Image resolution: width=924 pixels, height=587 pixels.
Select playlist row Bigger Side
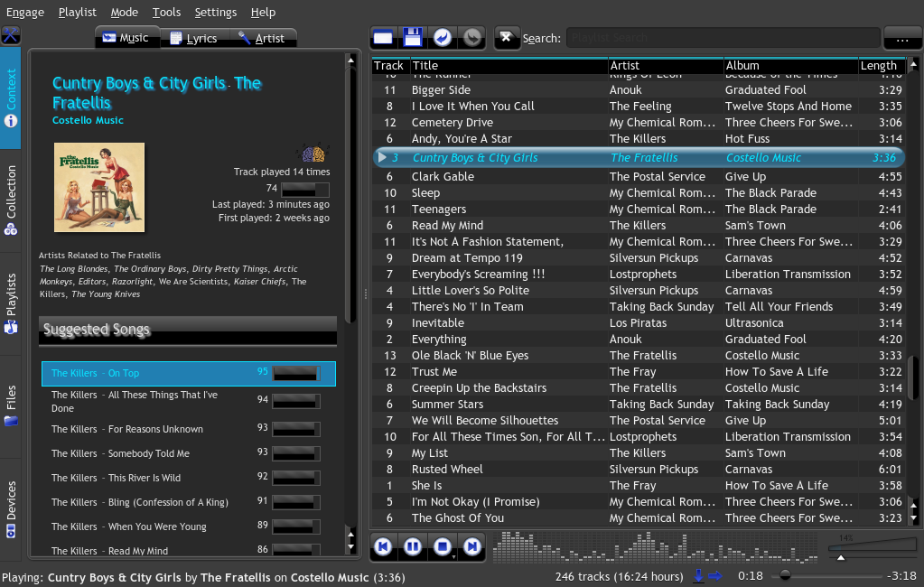coord(639,90)
